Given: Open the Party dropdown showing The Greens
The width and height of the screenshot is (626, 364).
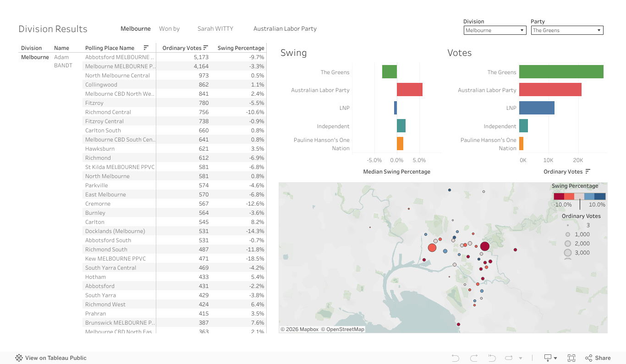Looking at the screenshot, I should point(567,30).
